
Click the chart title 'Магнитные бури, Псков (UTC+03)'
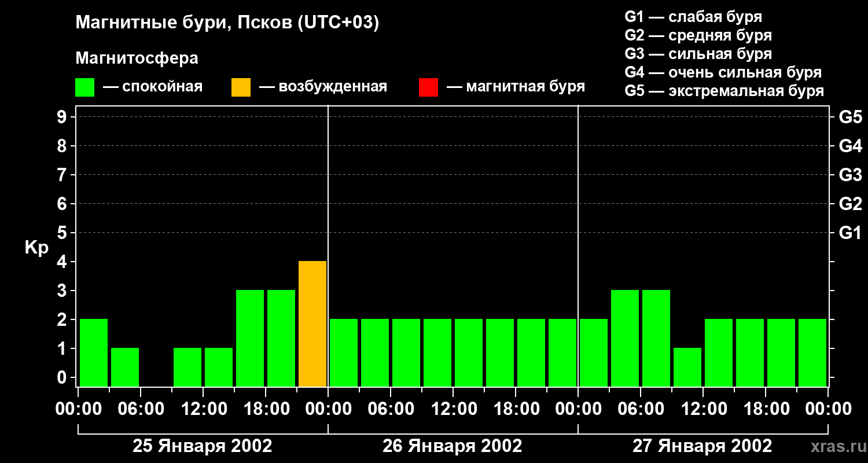227,23
